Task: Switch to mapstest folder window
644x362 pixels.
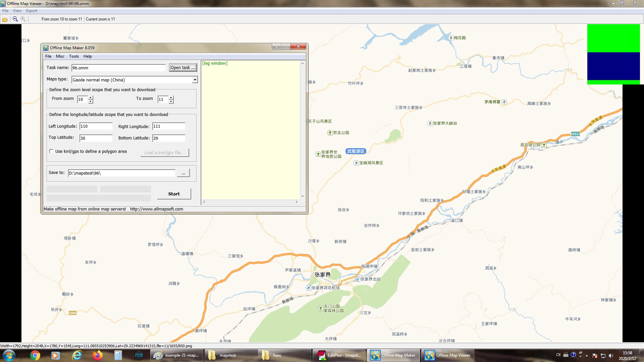Action: click(230, 355)
